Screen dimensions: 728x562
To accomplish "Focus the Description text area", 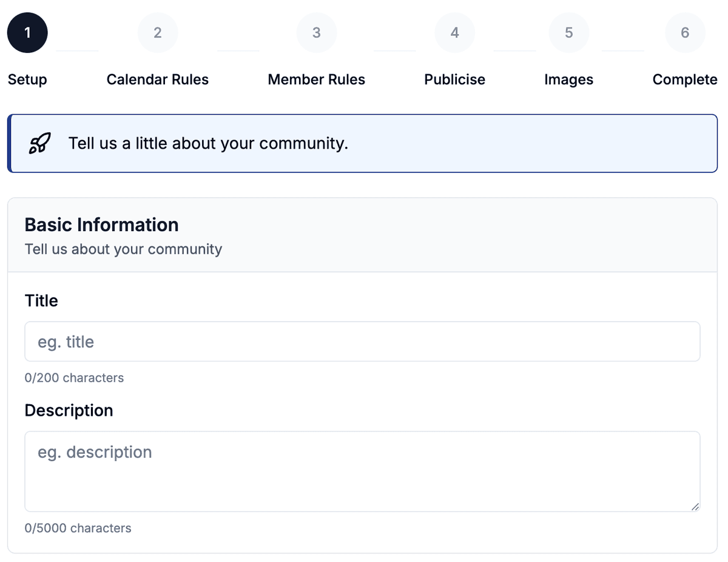I will tap(362, 472).
